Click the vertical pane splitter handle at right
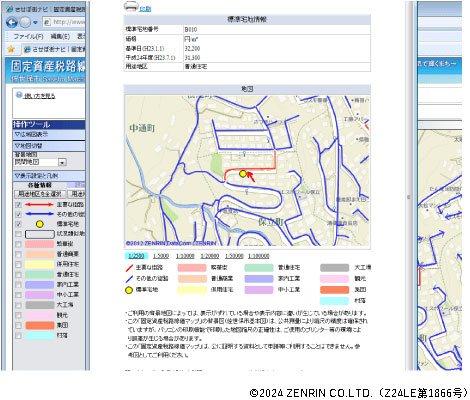 tap(409, 197)
